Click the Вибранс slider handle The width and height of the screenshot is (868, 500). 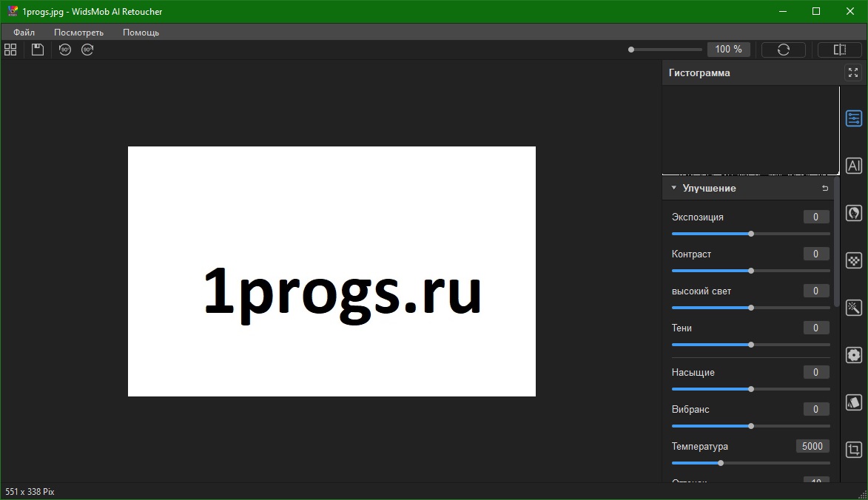click(x=751, y=427)
